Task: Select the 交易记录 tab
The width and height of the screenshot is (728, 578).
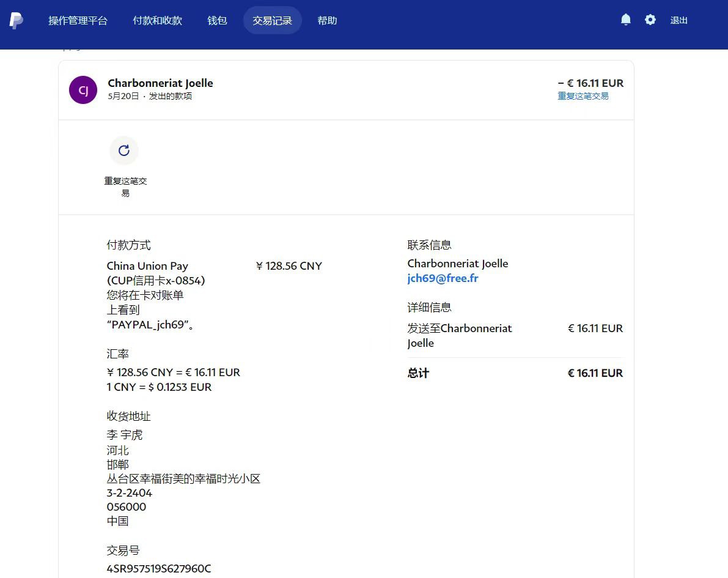Action: click(272, 20)
